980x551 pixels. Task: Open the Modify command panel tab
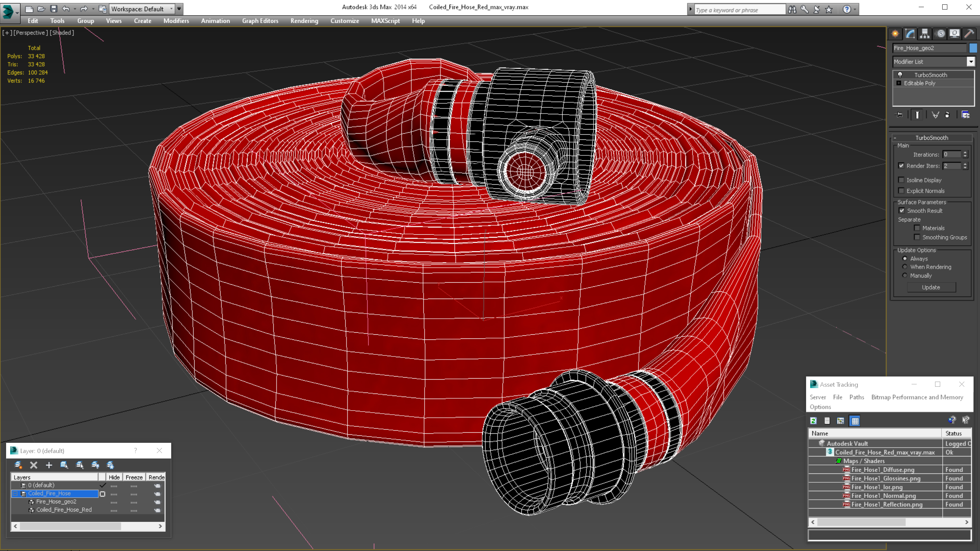click(910, 34)
